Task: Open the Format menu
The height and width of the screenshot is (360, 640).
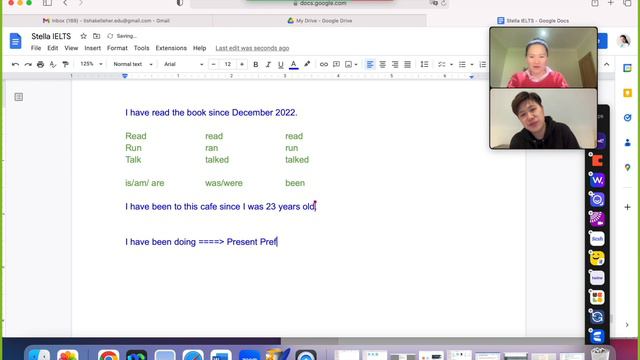Action: (x=117, y=48)
